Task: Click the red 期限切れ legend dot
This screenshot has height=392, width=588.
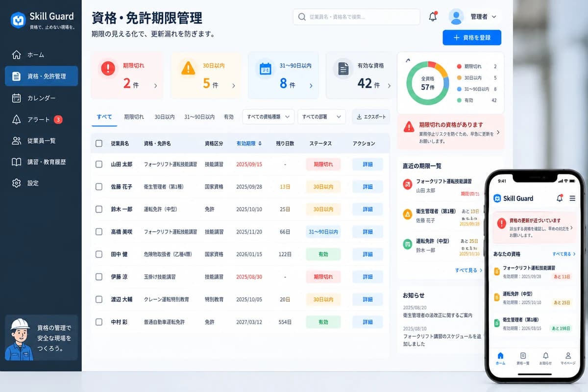Action: tap(459, 66)
